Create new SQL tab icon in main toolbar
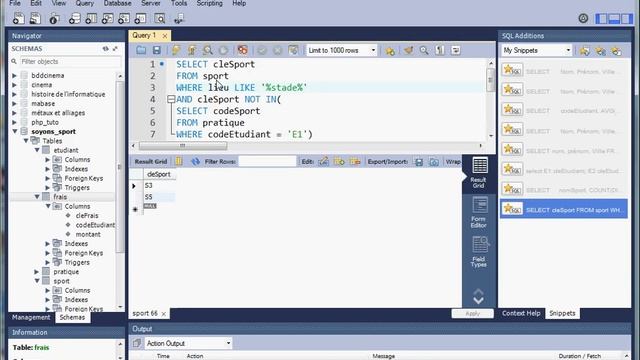Viewport: 640px width, 360px height. tap(18, 18)
